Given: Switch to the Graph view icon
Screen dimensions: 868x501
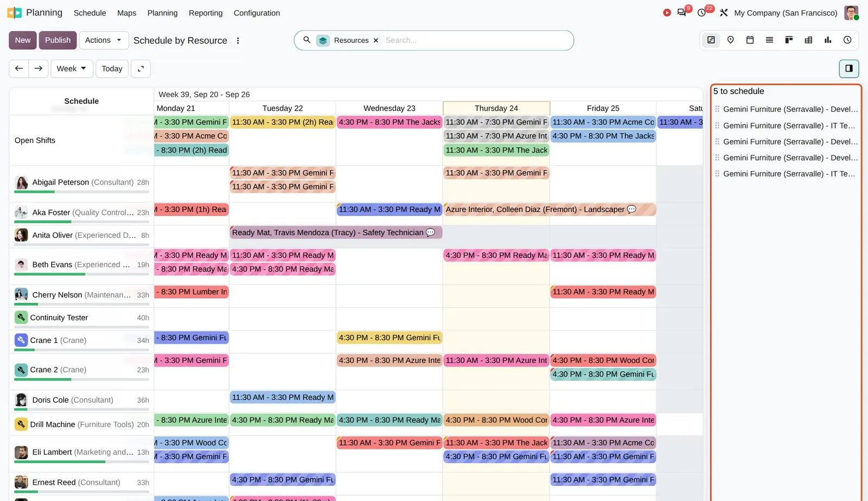Looking at the screenshot, I should point(828,40).
